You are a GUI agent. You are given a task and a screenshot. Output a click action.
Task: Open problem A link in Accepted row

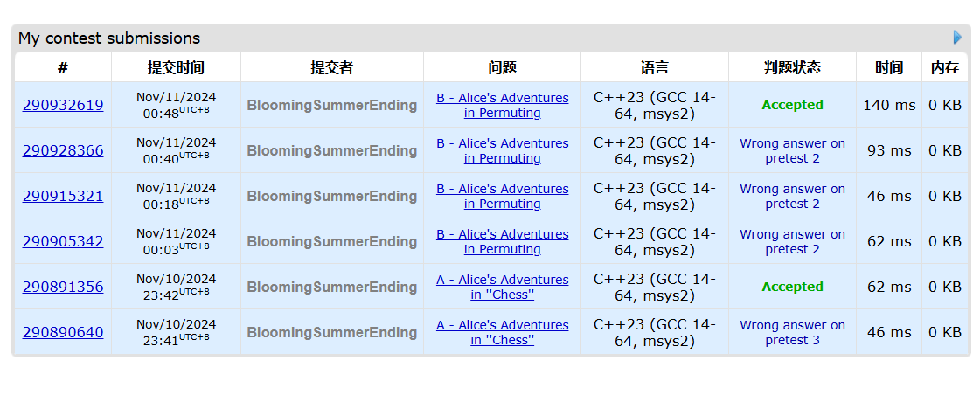point(502,288)
